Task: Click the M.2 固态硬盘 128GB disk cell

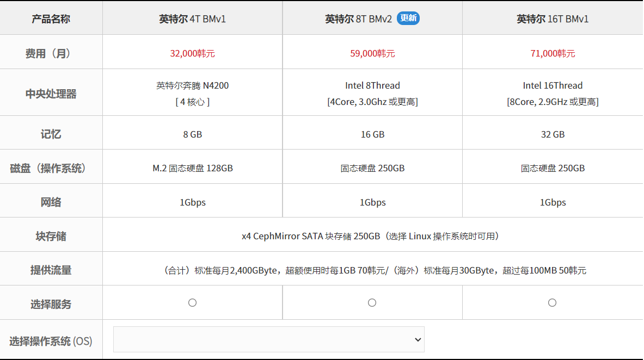Action: pos(193,168)
